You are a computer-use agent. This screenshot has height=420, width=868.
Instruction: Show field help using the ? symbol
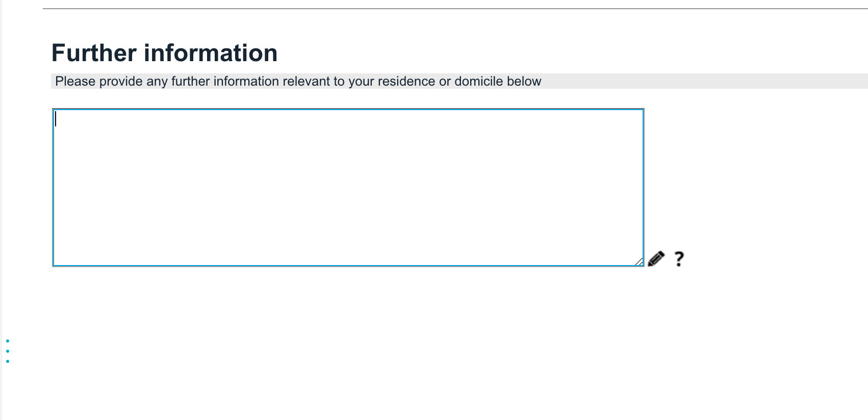678,259
